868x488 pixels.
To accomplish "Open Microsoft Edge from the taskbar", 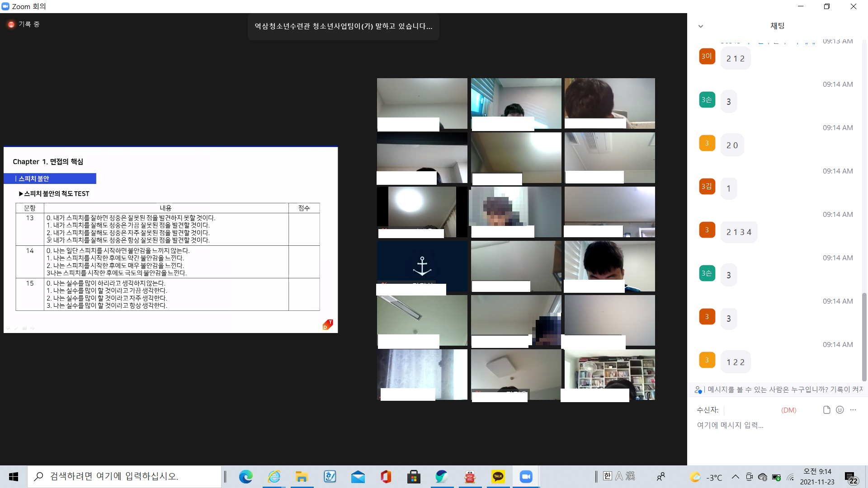I will (246, 477).
